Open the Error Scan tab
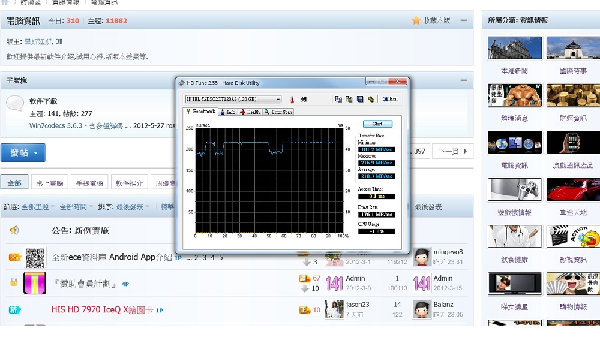This screenshot has width=600, height=364. tap(278, 112)
